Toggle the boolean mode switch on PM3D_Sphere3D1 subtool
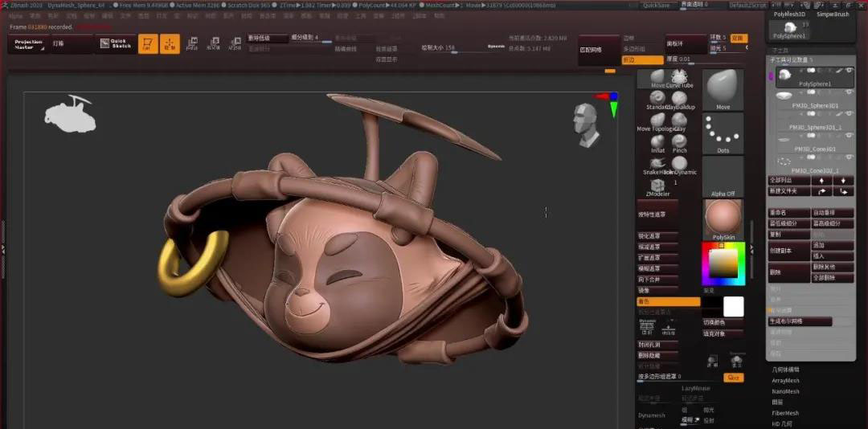The height and width of the screenshot is (429, 868). tap(811, 92)
